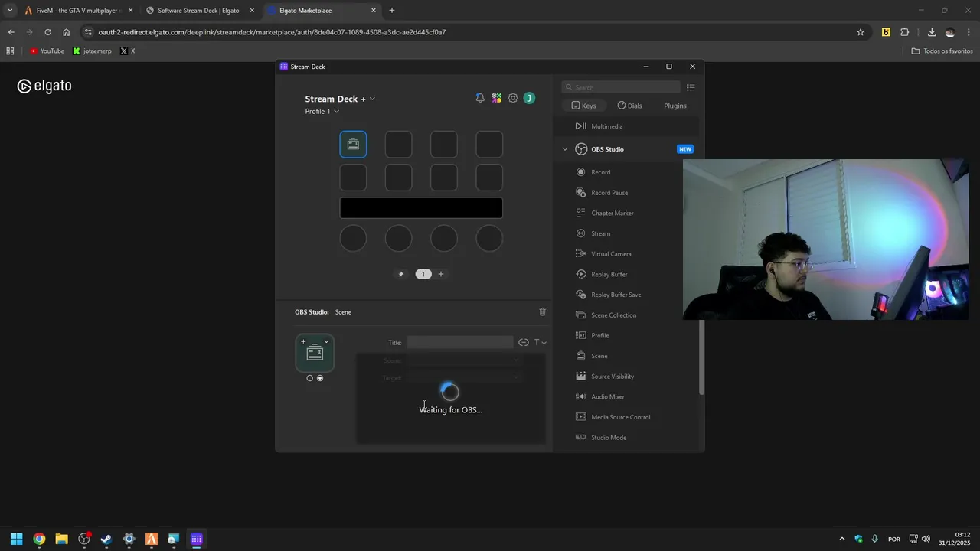Open Chrome downloads icon
Viewport: 980px width, 551px height.
932,32
